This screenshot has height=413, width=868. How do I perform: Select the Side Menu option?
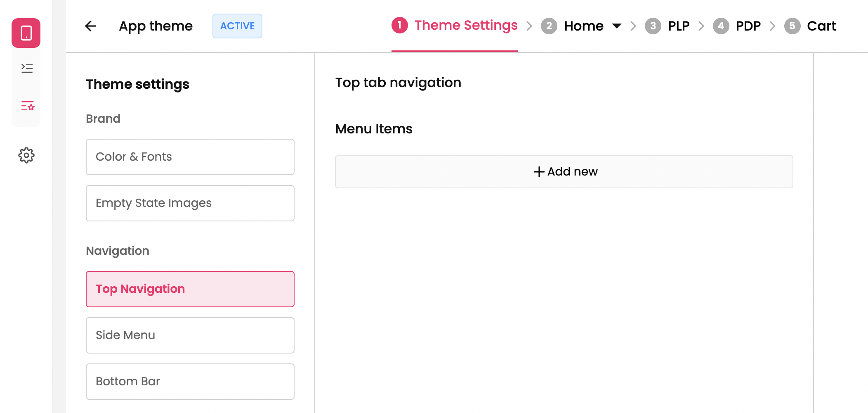pyautogui.click(x=190, y=335)
